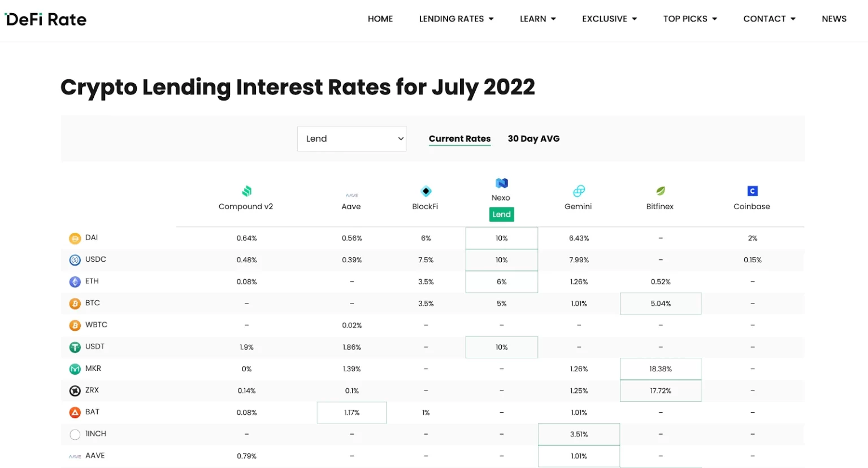
Task: Switch to the 30 Day AVG tab
Action: click(x=533, y=139)
